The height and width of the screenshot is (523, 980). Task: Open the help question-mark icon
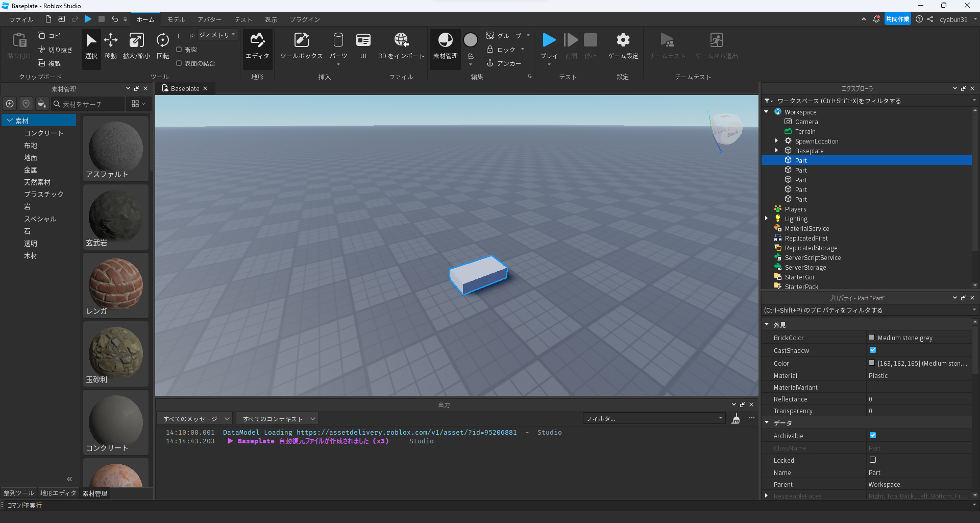pos(919,19)
